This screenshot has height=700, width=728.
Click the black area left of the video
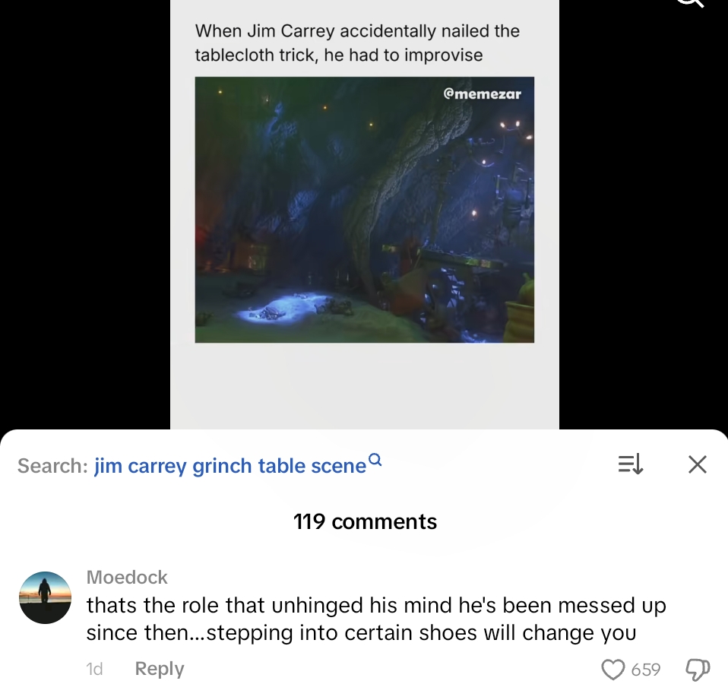point(84,213)
